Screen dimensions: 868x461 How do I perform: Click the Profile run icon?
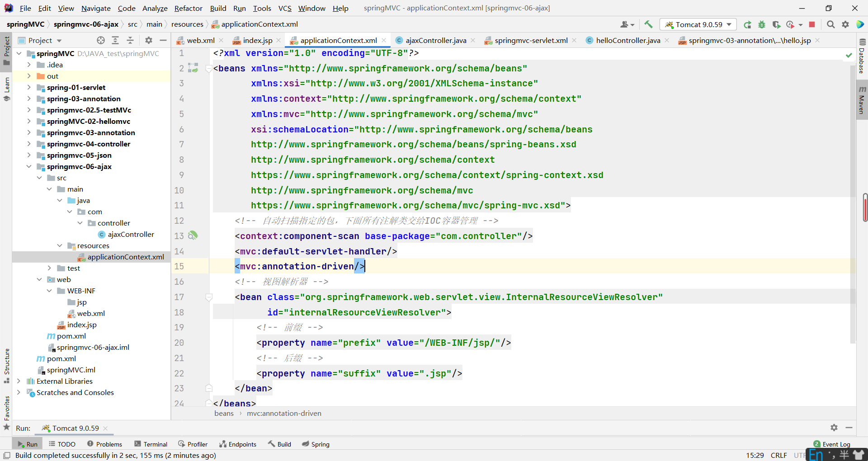click(x=790, y=24)
